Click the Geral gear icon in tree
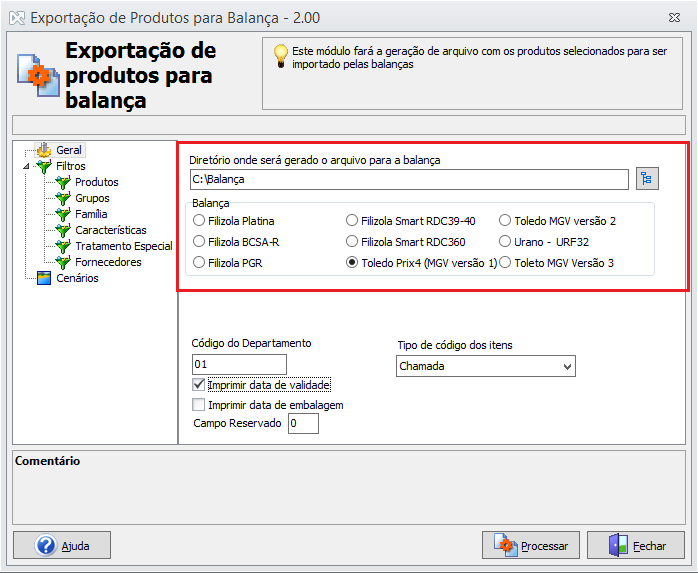Image resolution: width=698 pixels, height=573 pixels. click(x=44, y=150)
